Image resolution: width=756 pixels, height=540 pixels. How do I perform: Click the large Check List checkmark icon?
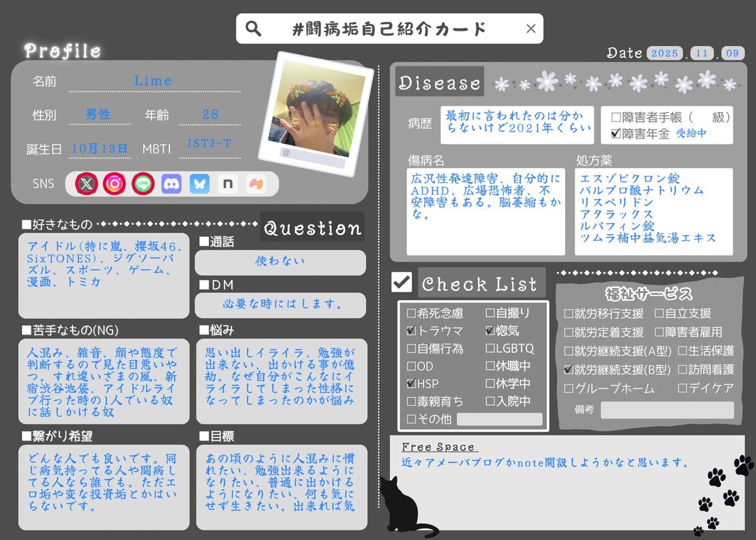click(401, 282)
